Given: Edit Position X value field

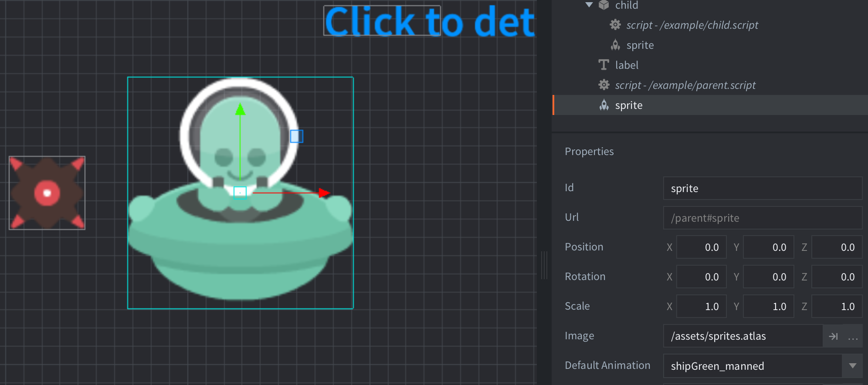Looking at the screenshot, I should click(701, 247).
